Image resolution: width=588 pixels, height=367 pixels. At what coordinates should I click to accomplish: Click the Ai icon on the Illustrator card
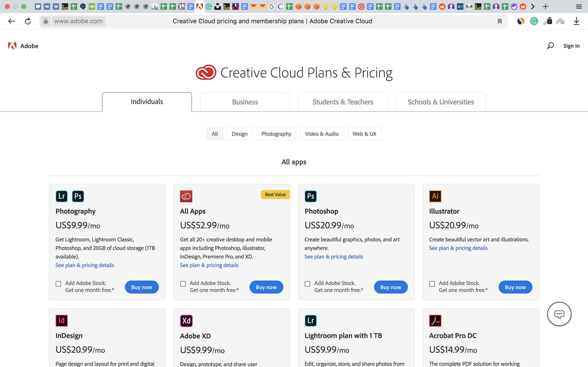click(x=435, y=196)
